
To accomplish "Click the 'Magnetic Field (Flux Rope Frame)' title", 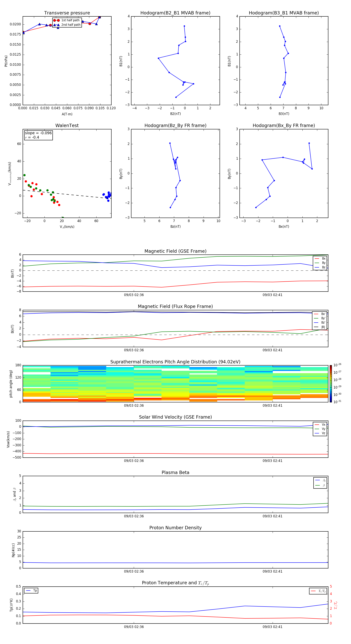I will click(175, 307).
